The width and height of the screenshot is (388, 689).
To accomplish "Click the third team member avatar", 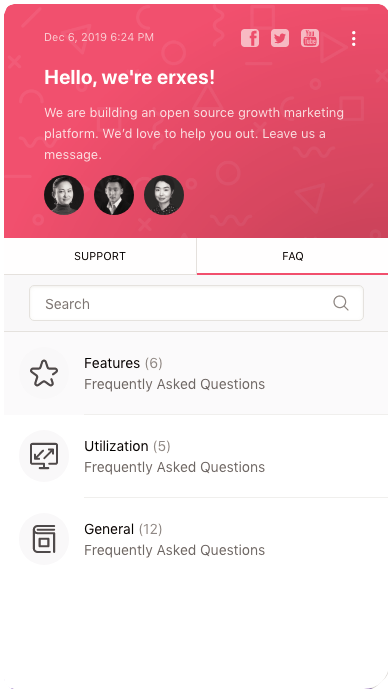I will pos(164,195).
